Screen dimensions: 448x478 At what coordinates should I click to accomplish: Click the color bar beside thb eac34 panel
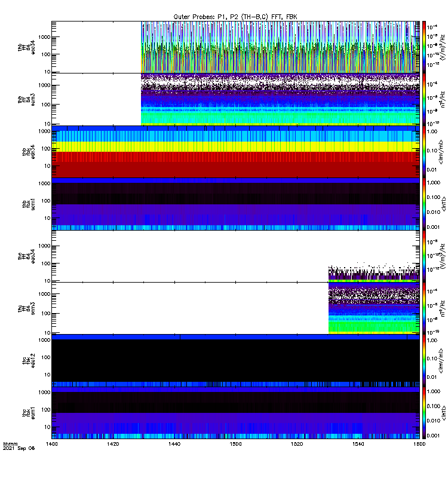pos(424,47)
